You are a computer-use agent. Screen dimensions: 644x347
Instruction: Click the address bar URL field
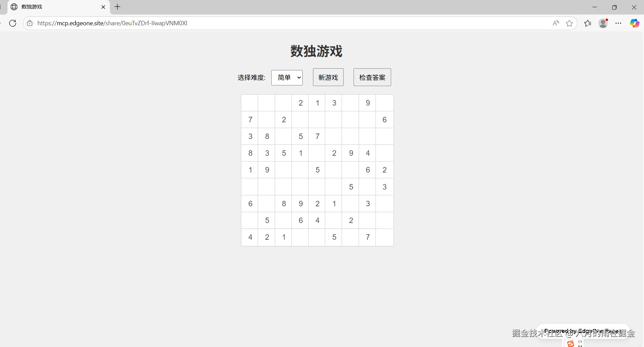point(290,23)
